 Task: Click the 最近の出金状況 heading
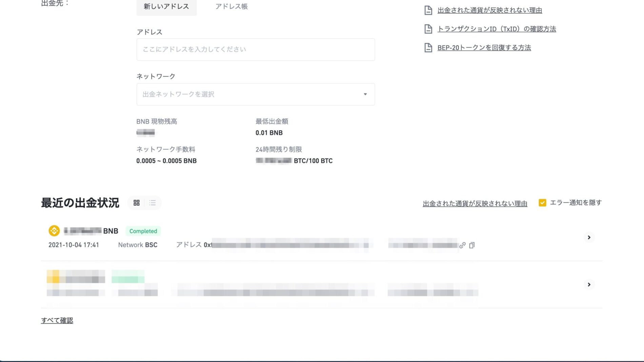point(80,203)
